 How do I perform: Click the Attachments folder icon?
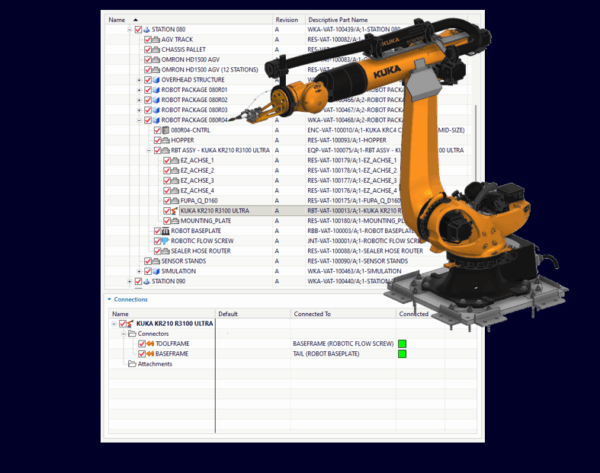pyautogui.click(x=130, y=364)
